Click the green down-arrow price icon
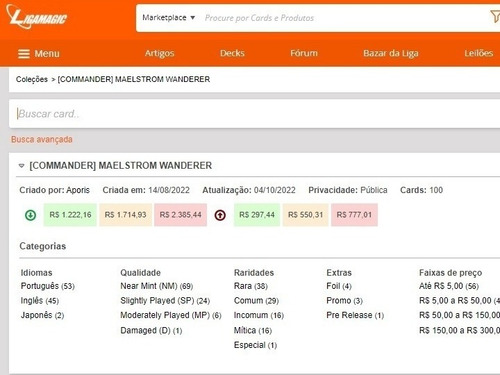Viewport: 500px width, 375px height. click(31, 215)
